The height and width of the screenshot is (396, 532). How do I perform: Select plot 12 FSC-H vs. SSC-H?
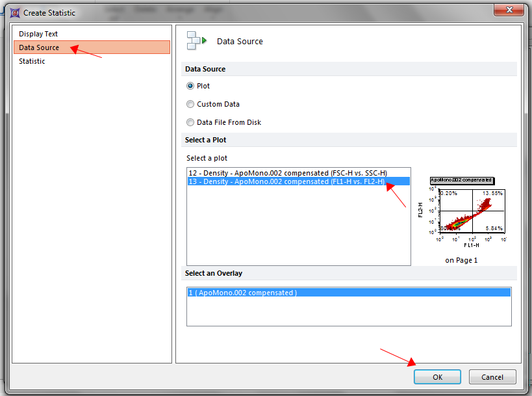[x=299, y=173]
